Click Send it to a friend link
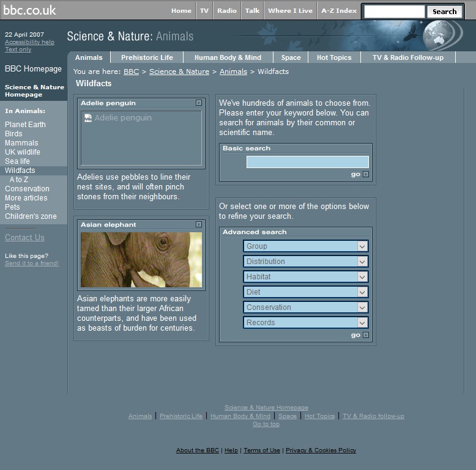 click(x=32, y=263)
